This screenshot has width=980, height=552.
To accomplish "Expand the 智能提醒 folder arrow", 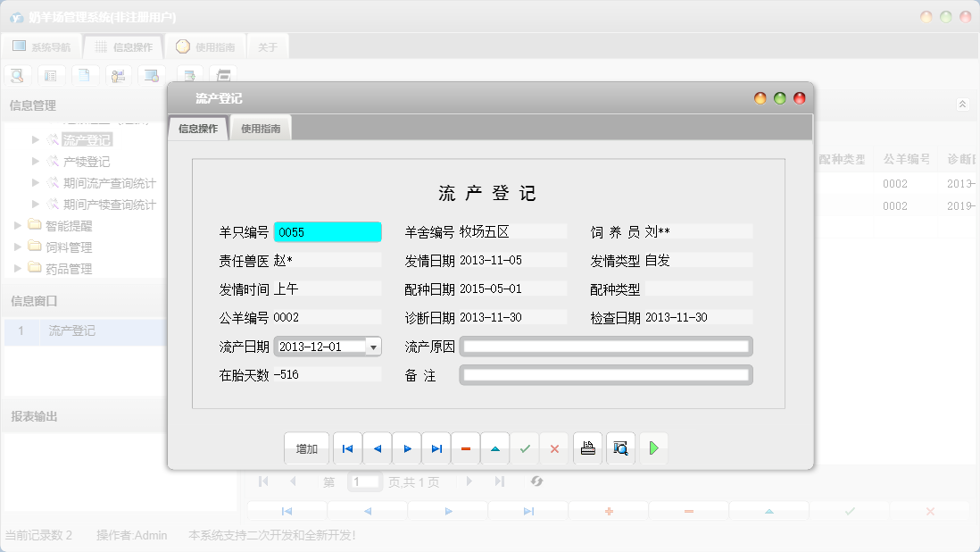I will (18, 225).
